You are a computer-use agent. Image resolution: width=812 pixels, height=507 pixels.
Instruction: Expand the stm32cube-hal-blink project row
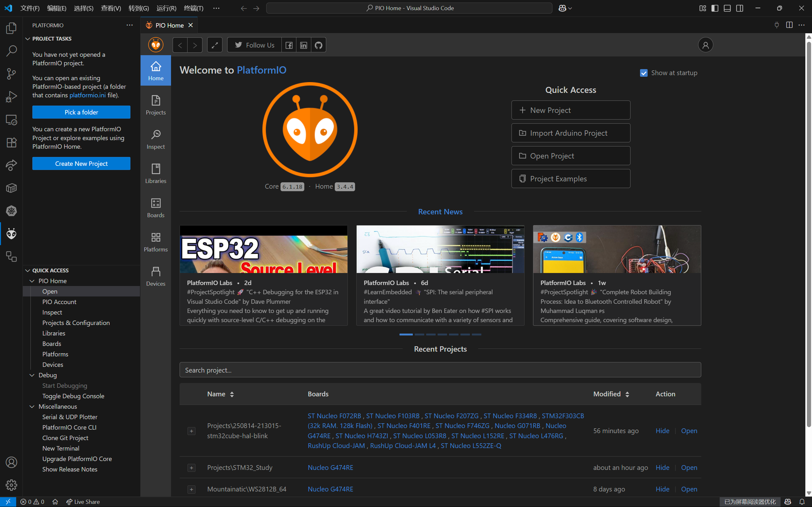[192, 431]
